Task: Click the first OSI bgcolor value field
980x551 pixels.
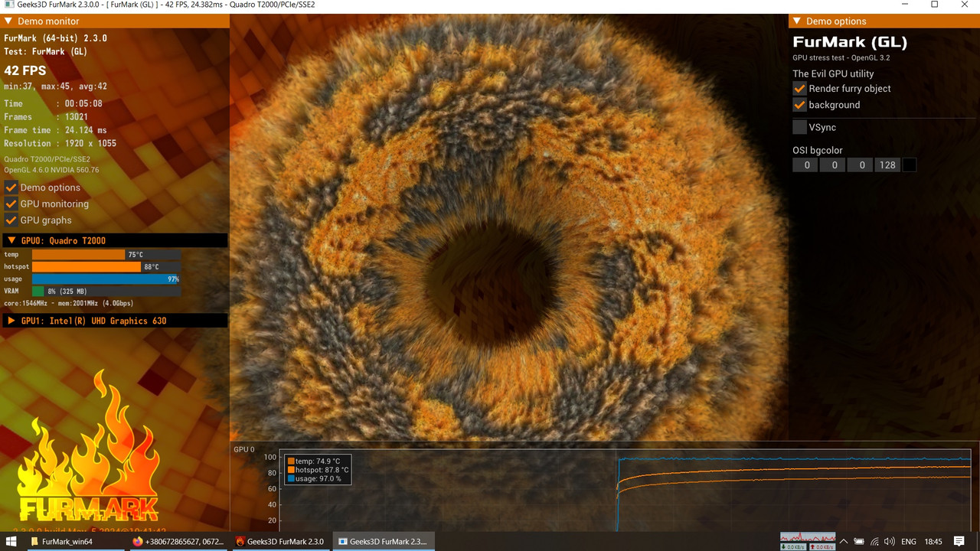Action: (x=805, y=165)
